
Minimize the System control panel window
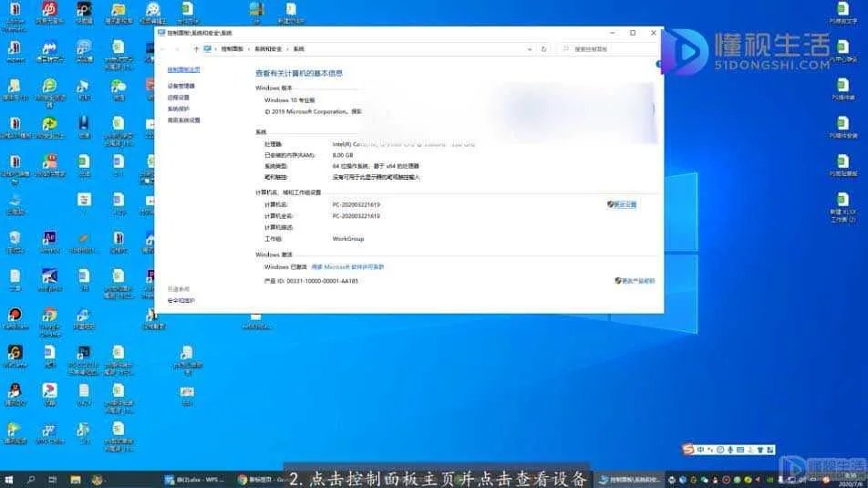[613, 33]
